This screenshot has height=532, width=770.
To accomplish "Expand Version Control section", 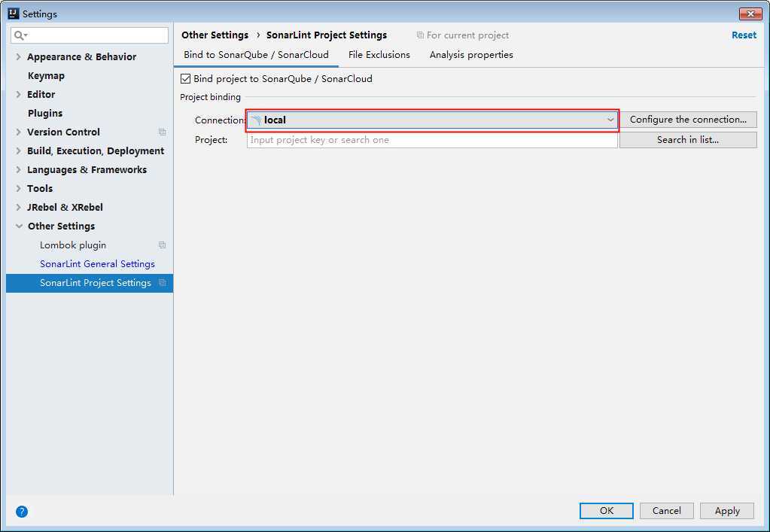I will (19, 132).
